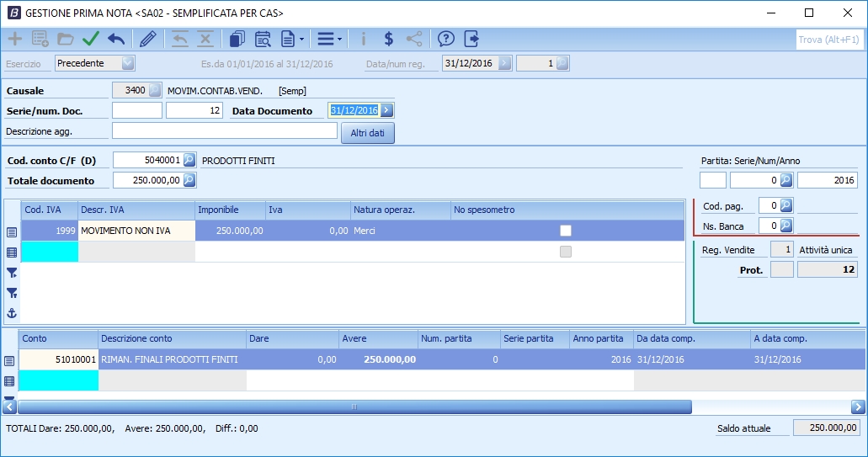Click the Altri dati button

click(368, 133)
